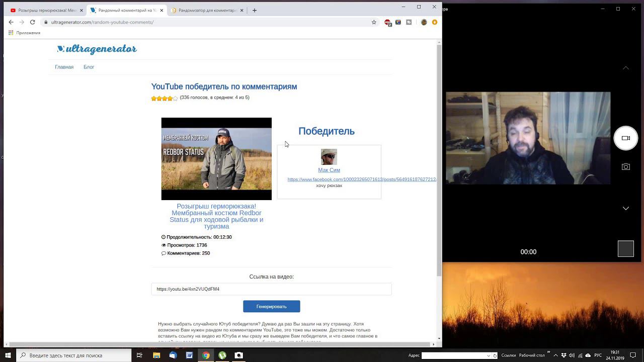The height and width of the screenshot is (362, 644).
Task: Switch the РУС input language
Action: click(x=598, y=355)
